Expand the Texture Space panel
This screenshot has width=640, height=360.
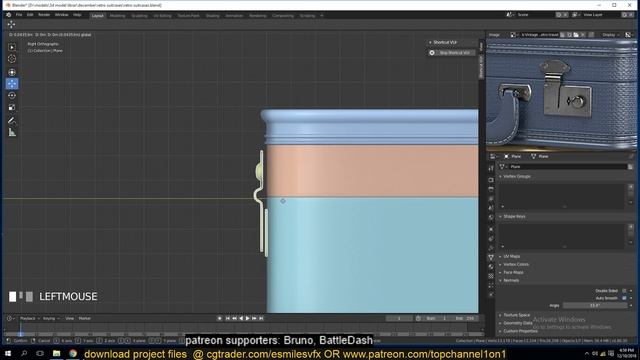pos(516,315)
